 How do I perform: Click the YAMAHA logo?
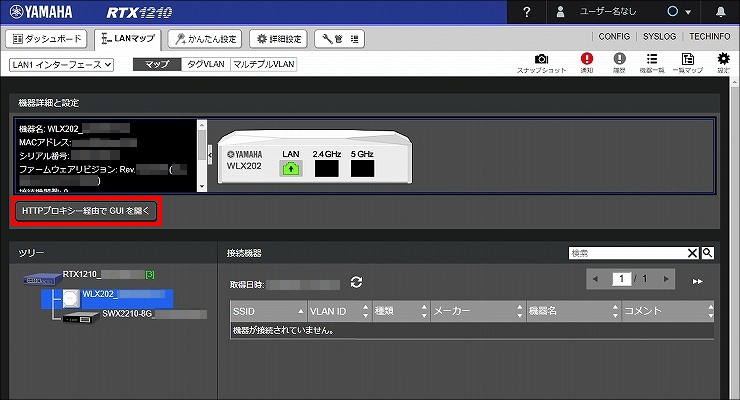coord(41,12)
